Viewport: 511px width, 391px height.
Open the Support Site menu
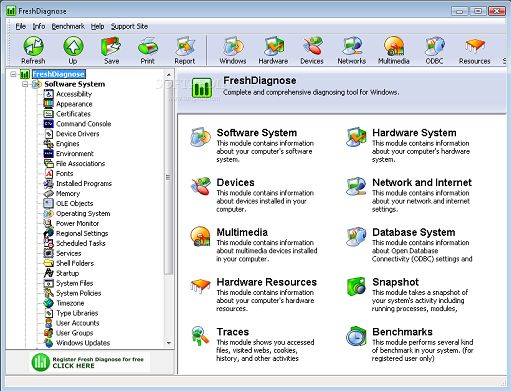pyautogui.click(x=129, y=26)
